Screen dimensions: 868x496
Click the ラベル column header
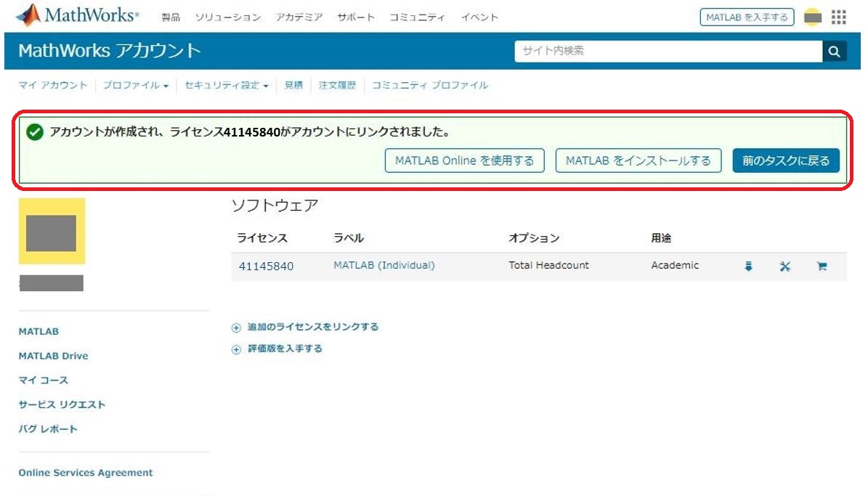[349, 239]
